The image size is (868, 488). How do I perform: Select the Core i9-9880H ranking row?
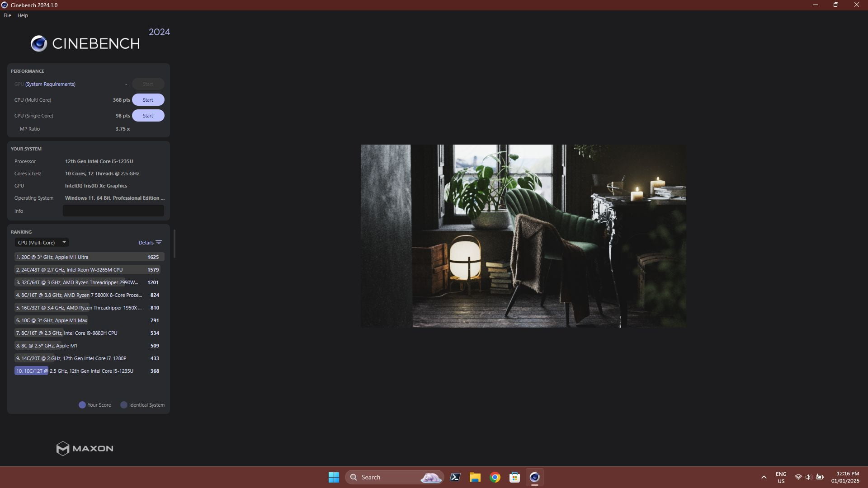89,333
